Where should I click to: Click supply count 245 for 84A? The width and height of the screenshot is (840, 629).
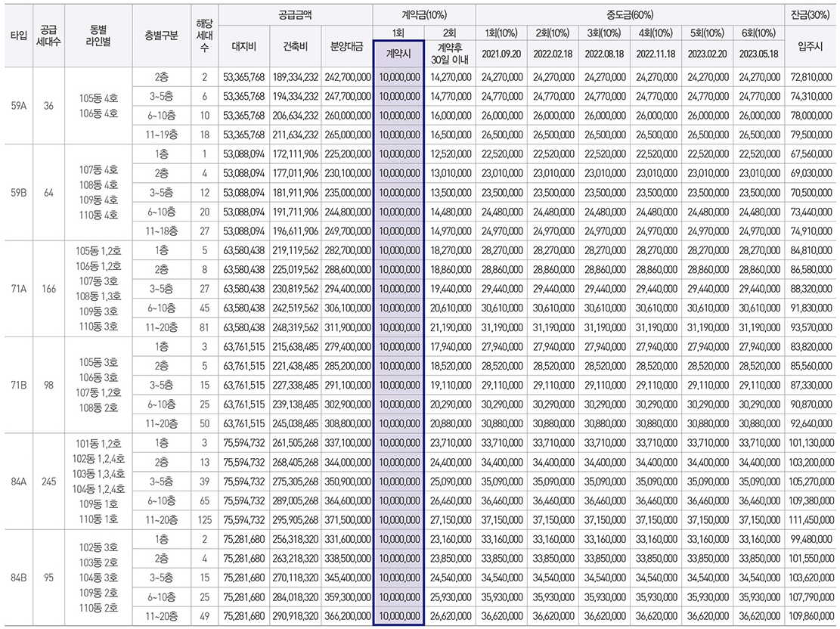48,481
